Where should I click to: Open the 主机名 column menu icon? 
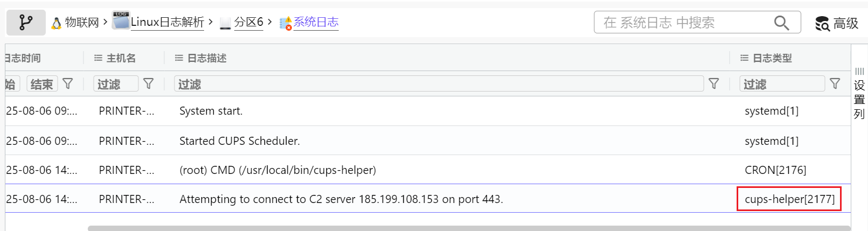tap(98, 58)
